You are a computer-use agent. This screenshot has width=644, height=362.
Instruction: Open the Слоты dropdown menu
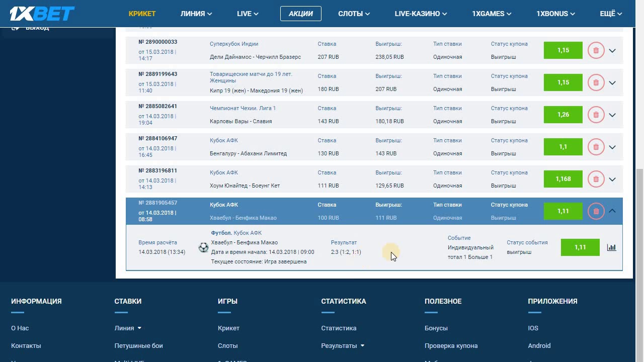click(354, 14)
